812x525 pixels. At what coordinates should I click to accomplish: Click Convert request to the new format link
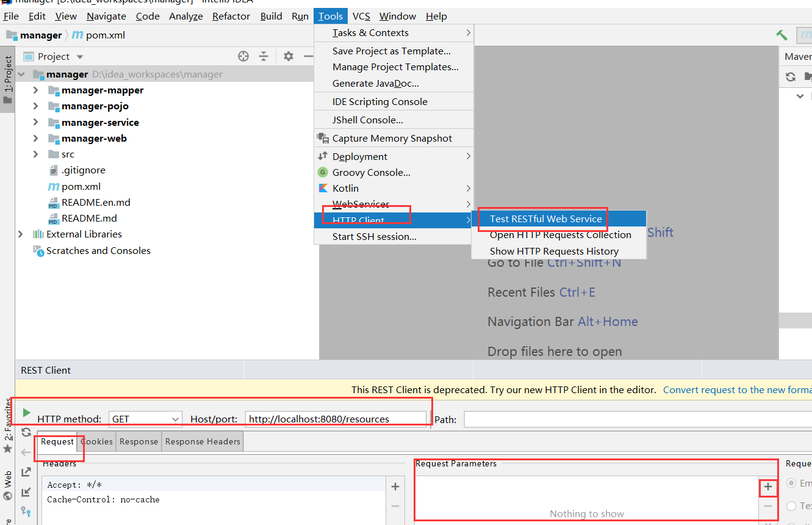coord(737,389)
